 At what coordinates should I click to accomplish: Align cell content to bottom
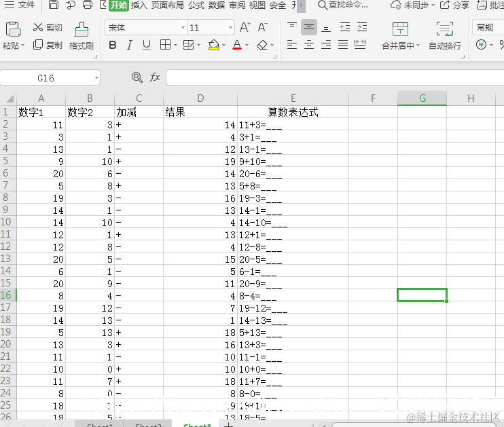326,29
